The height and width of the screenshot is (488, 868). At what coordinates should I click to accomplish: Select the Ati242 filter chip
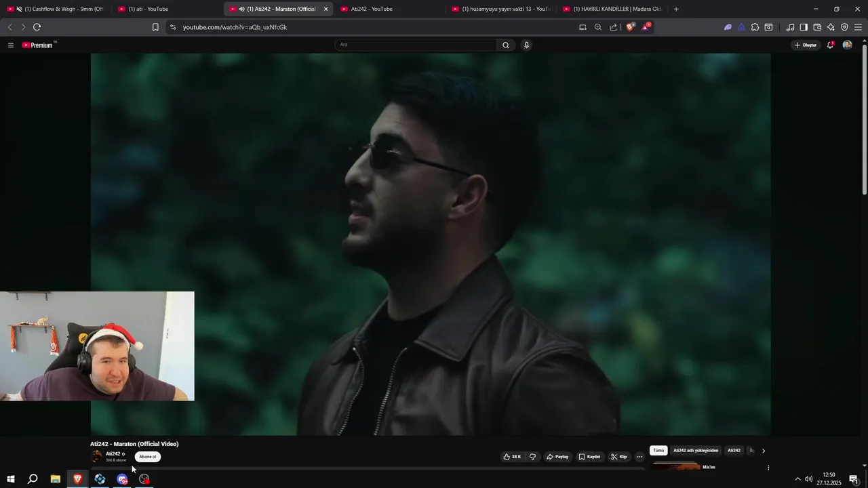[734, 451]
